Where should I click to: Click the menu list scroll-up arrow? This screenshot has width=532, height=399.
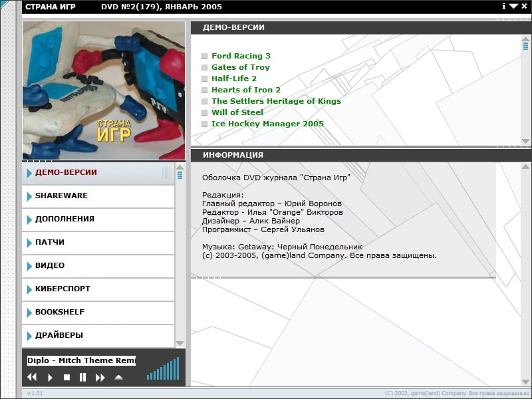pos(180,168)
